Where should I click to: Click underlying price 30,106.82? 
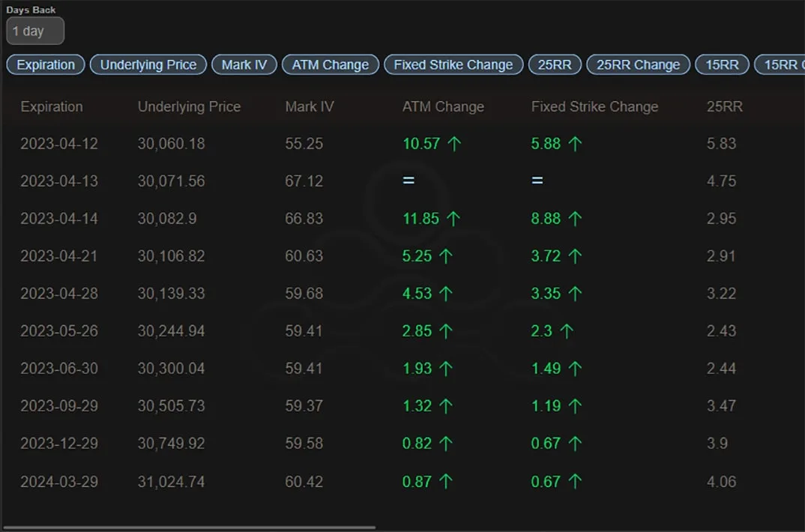click(171, 256)
